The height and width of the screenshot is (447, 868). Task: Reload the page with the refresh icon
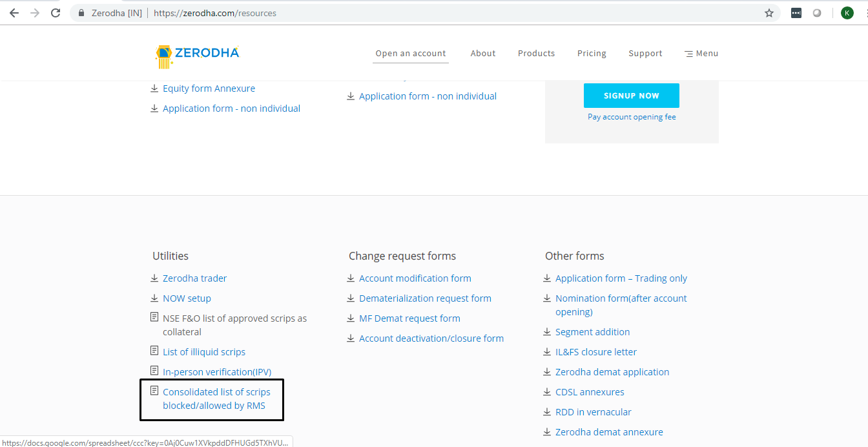coord(56,13)
